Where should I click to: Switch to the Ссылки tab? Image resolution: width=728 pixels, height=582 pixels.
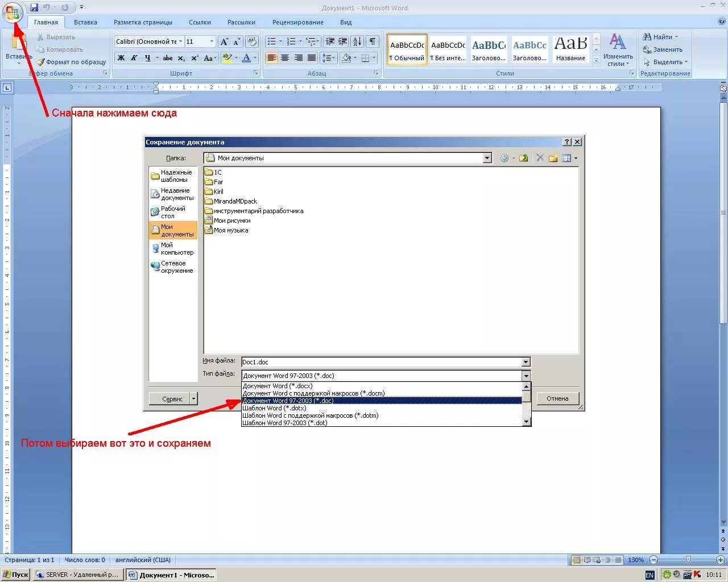(200, 22)
